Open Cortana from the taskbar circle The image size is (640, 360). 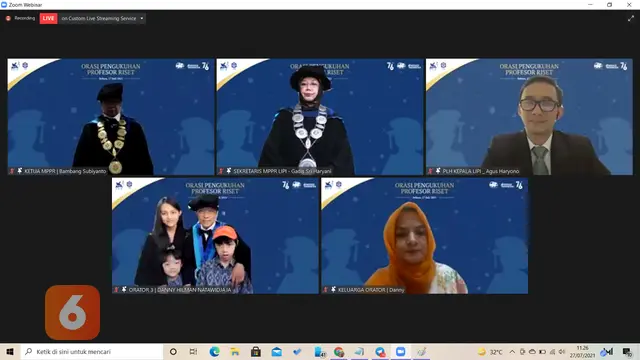(x=173, y=351)
